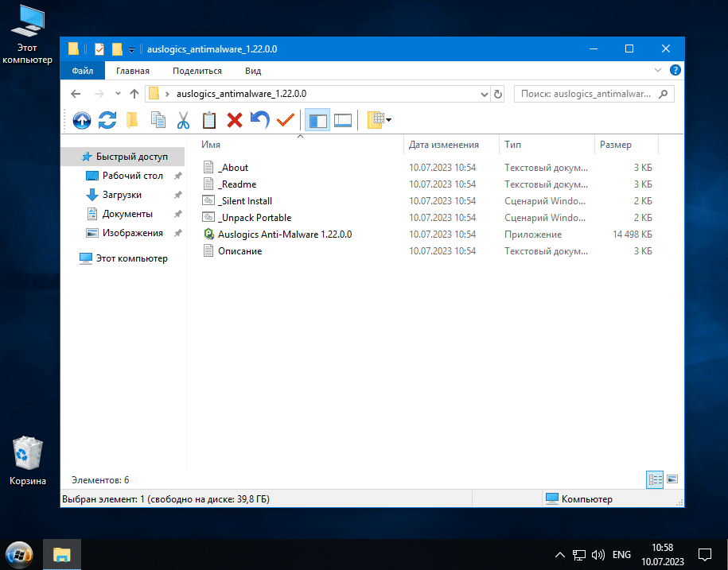Toggle the preview pane button

[x=343, y=121]
